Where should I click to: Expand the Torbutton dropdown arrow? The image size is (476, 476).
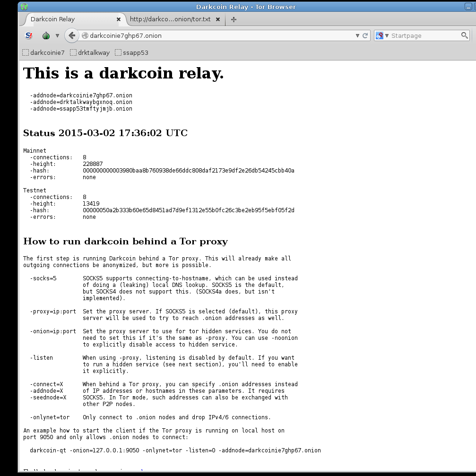pos(57,35)
